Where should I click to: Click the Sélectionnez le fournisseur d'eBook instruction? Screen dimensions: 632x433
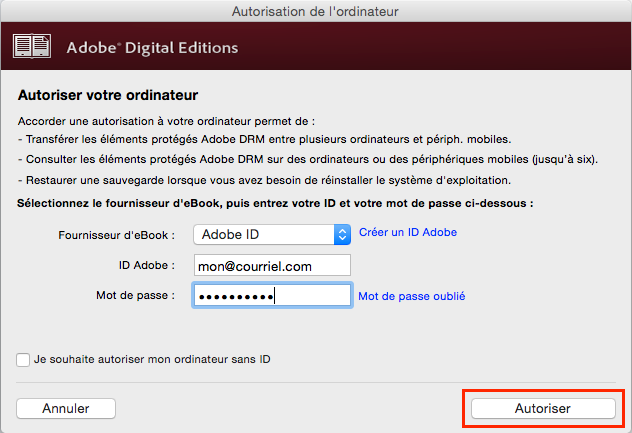coord(275,203)
